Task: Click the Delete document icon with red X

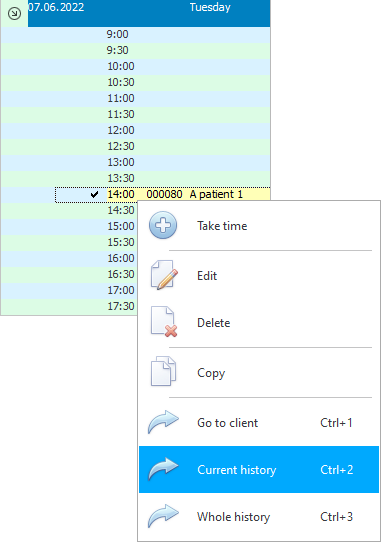Action: pos(164,322)
